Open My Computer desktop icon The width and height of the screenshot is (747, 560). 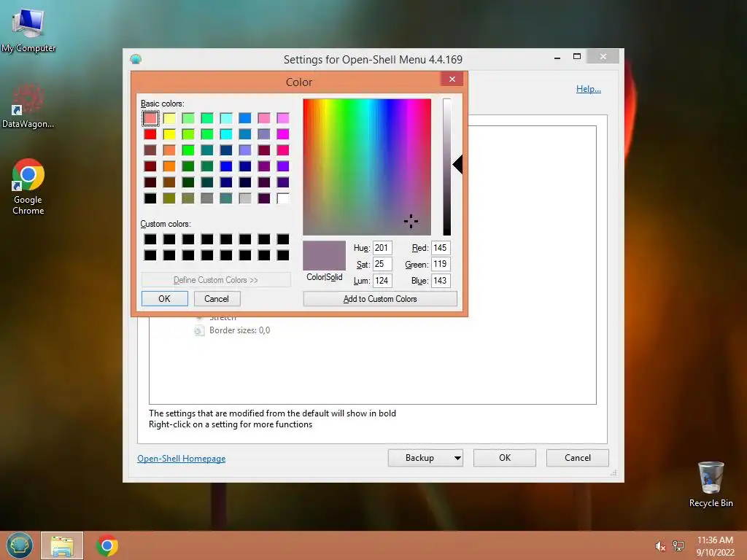pyautogui.click(x=28, y=29)
